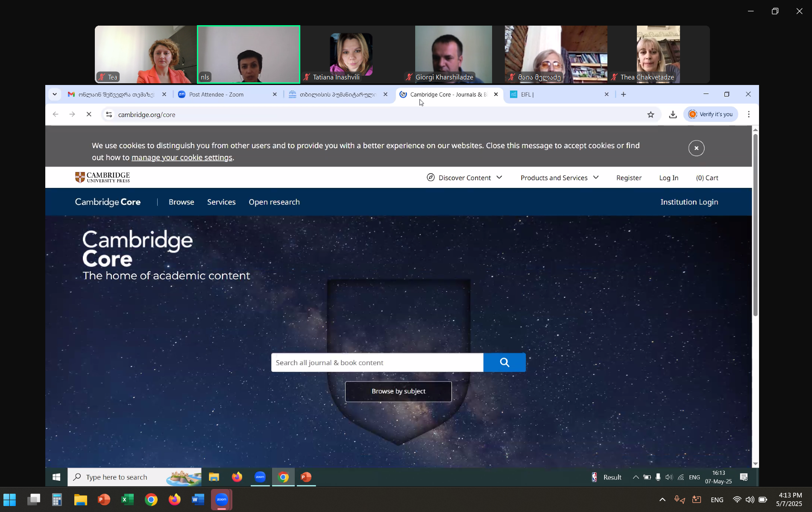Open local volume control icon
The height and width of the screenshot is (512, 812).
750,500
